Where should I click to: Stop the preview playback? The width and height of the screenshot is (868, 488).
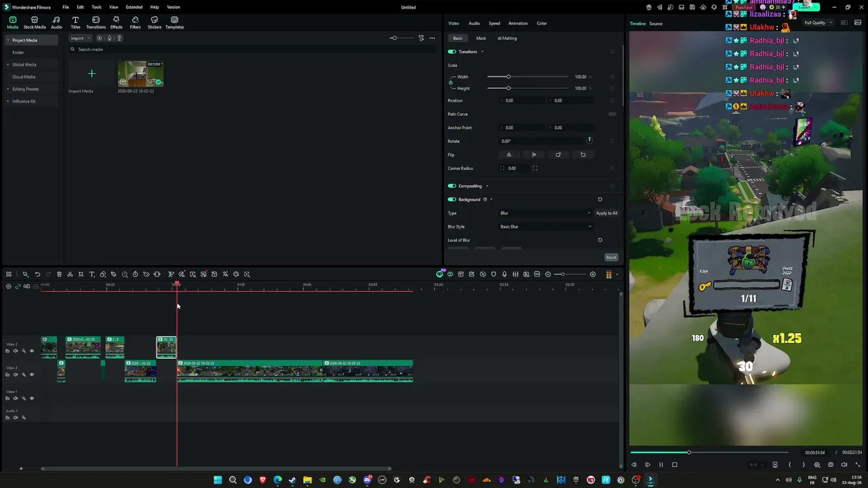tap(675, 465)
